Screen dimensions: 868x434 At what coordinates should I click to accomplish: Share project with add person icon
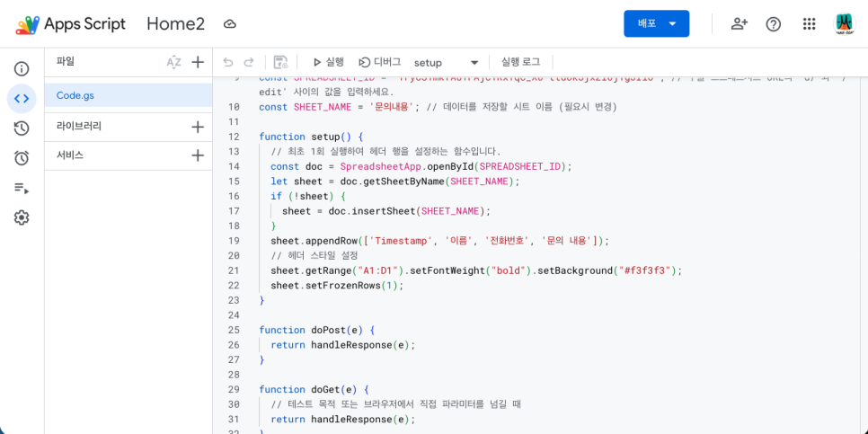tap(739, 23)
